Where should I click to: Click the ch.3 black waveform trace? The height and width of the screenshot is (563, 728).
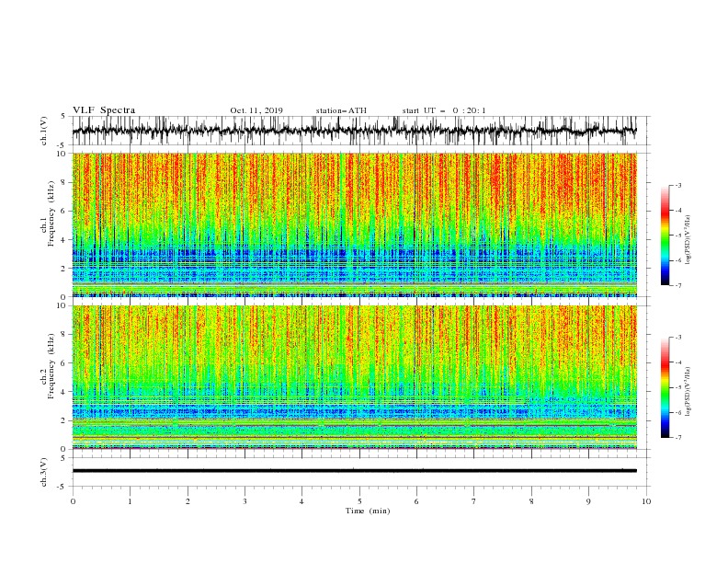click(x=355, y=471)
